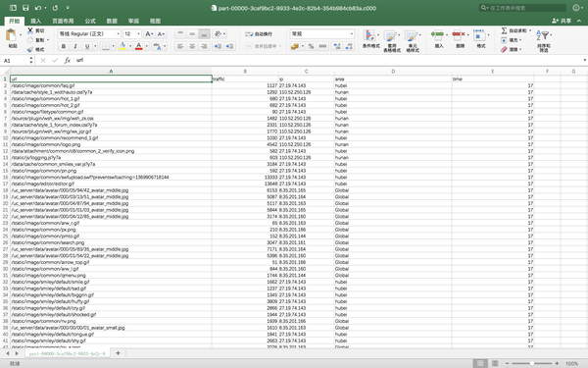Increase decimal places
588x368 pixels.
(337, 46)
